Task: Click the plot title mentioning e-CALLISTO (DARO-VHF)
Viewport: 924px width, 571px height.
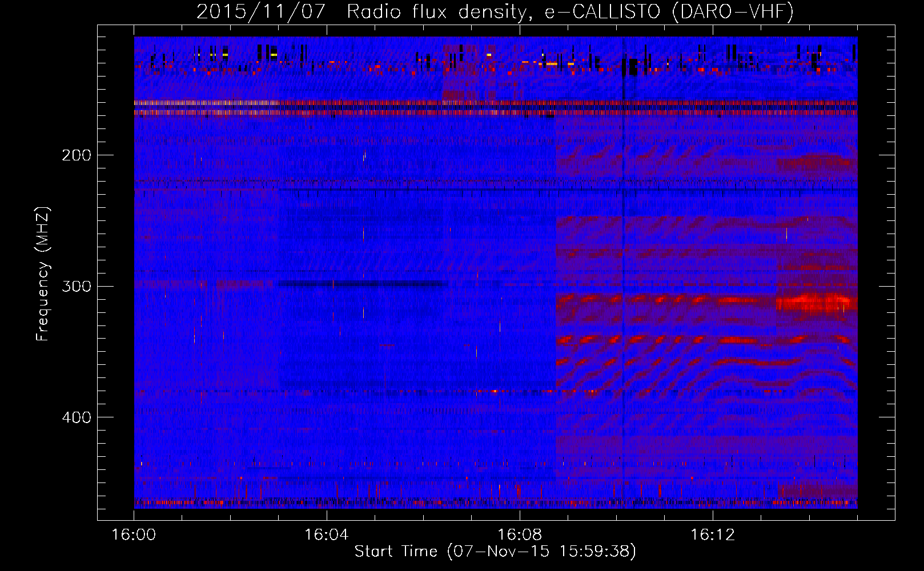Action: tap(495, 12)
